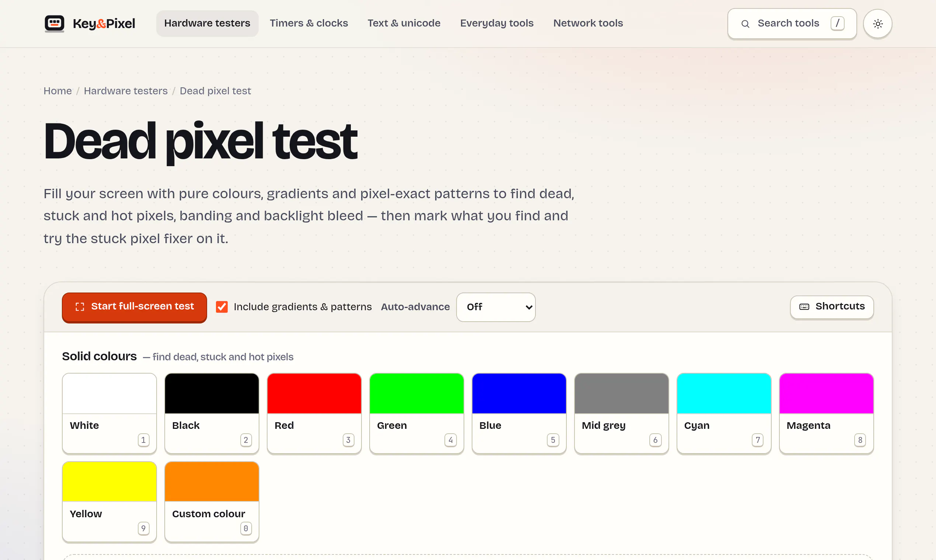936x560 pixels.
Task: Open the Timers & clocks menu
Action: point(309,24)
